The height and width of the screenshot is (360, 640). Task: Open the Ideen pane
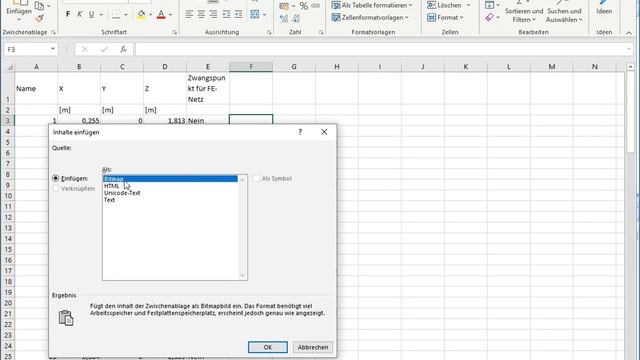coord(604,8)
